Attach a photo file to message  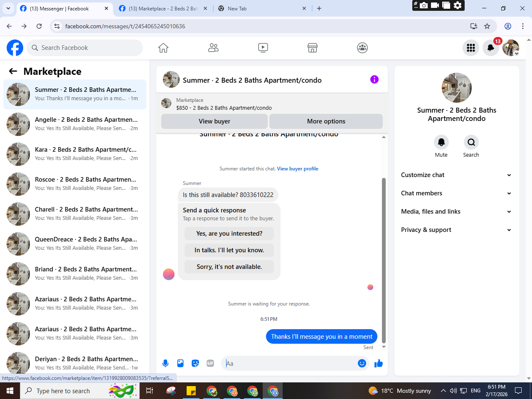[180, 363]
